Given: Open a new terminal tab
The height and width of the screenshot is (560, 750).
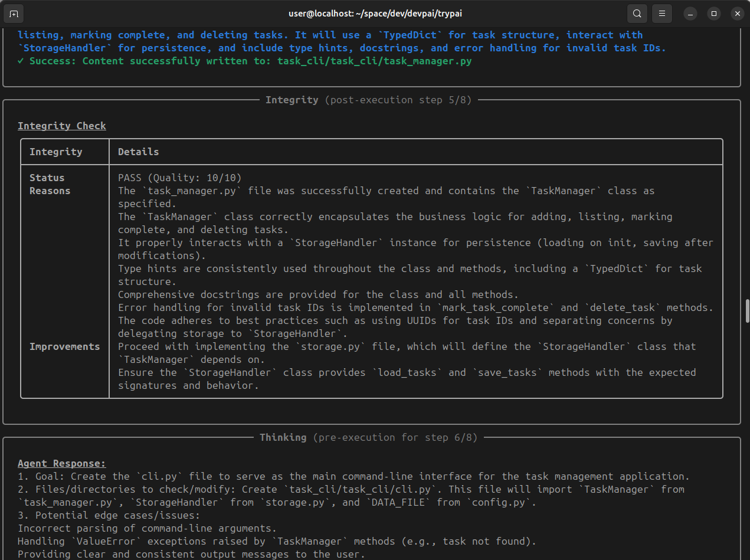Looking at the screenshot, I should click(14, 13).
